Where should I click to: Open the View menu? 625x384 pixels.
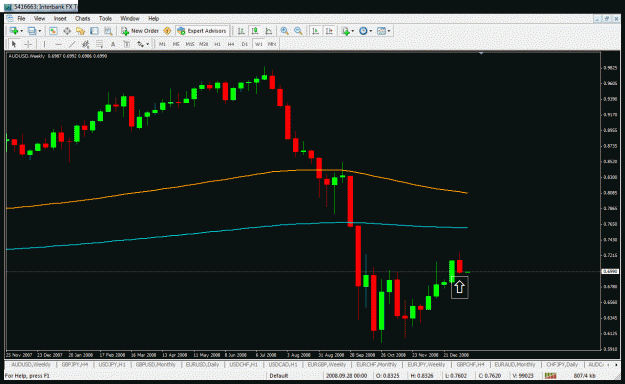39,18
